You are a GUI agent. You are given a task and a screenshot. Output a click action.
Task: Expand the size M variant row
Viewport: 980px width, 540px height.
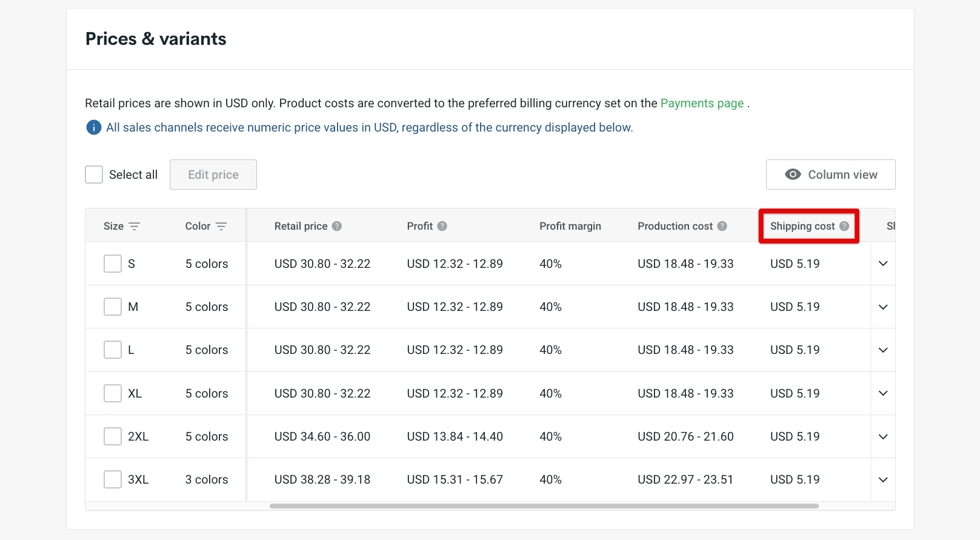883,307
